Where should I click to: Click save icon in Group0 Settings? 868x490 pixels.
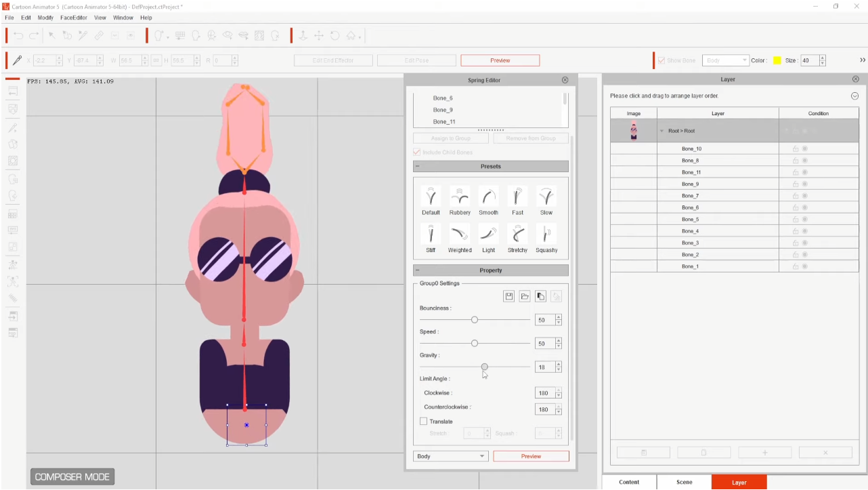(x=509, y=296)
